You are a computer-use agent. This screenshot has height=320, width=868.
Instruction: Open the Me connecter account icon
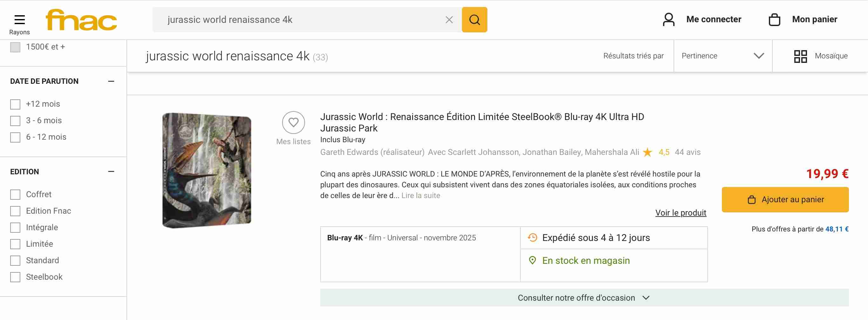[668, 20]
